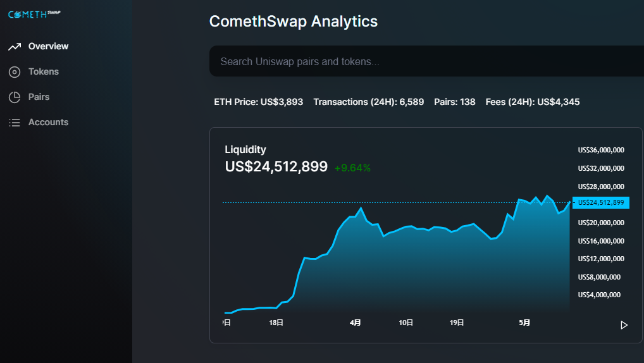
Task: Click the +9.64% change indicator
Action: 352,168
